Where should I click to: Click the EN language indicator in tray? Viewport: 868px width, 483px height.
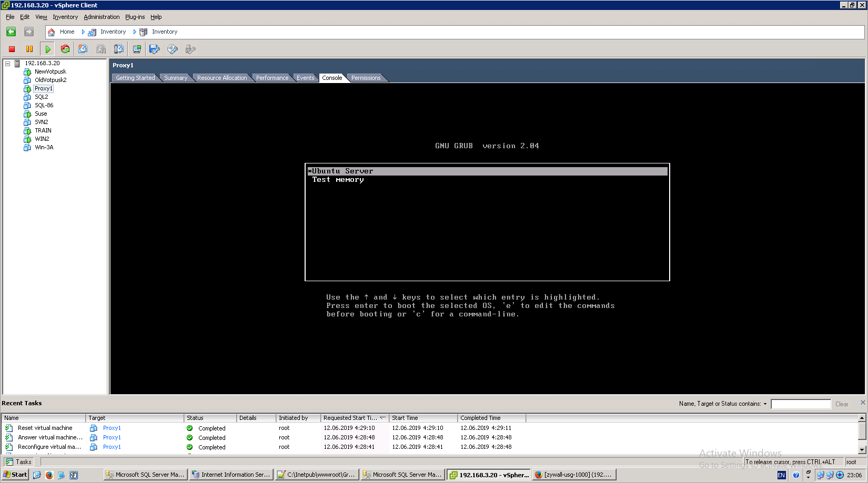tap(781, 475)
